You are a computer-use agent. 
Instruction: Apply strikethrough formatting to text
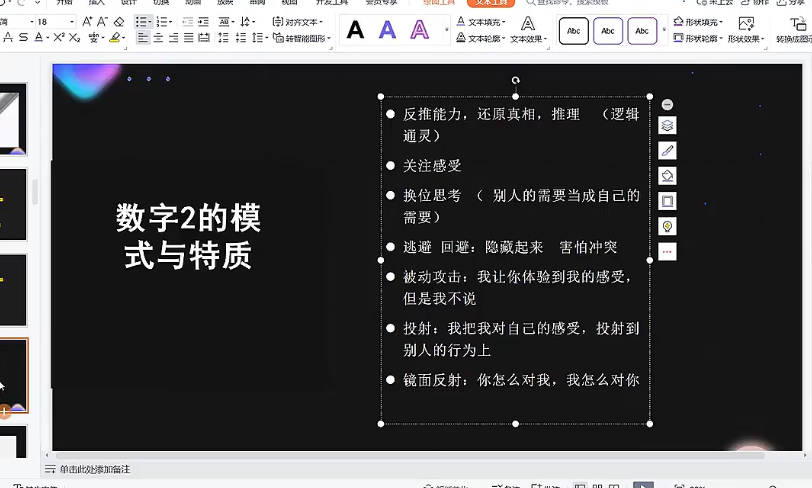point(23,38)
